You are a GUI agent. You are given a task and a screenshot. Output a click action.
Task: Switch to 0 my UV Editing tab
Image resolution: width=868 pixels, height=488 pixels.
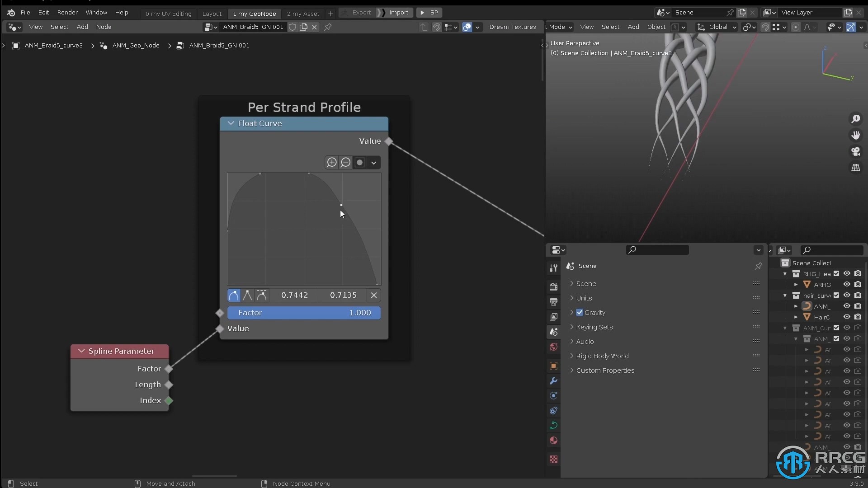point(169,14)
